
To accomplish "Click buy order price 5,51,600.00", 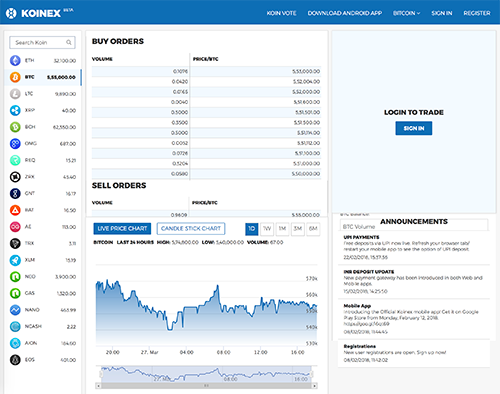I will [x=307, y=102].
